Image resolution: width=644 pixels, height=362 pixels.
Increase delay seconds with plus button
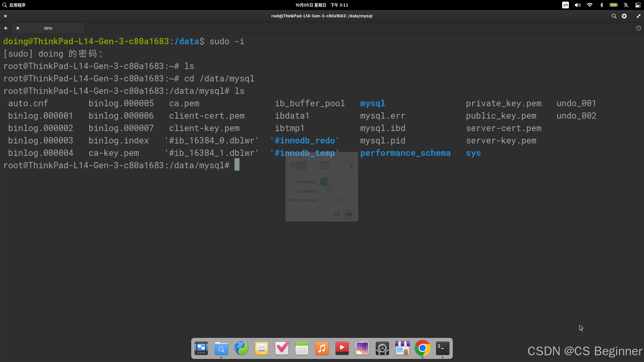(x=338, y=200)
